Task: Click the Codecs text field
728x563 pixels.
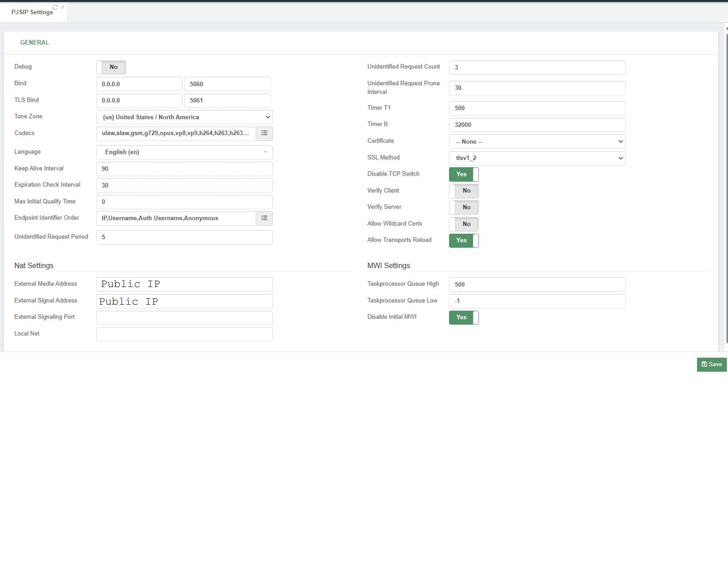Action: coord(176,133)
